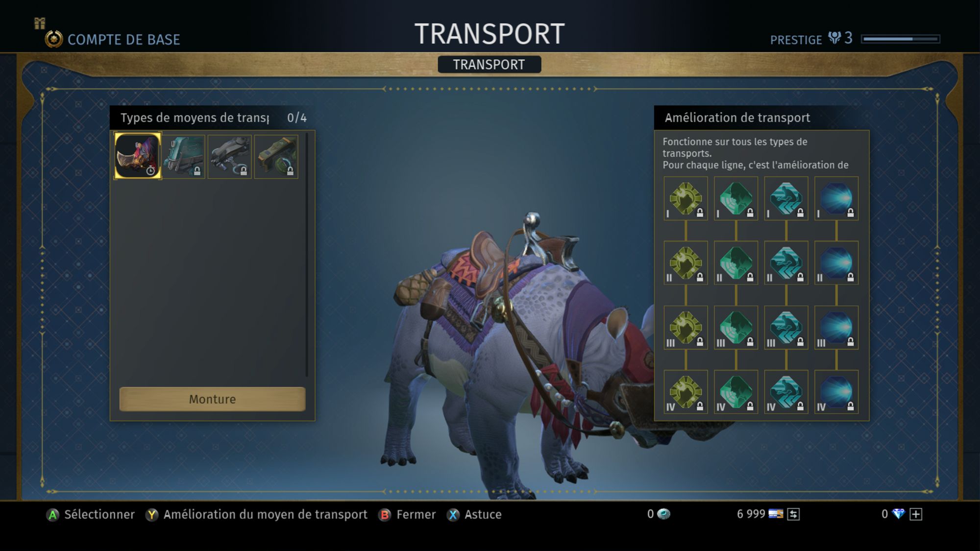Image resolution: width=980 pixels, height=551 pixels.
Task: Click the Sélectionner A prompt
Action: 90,514
